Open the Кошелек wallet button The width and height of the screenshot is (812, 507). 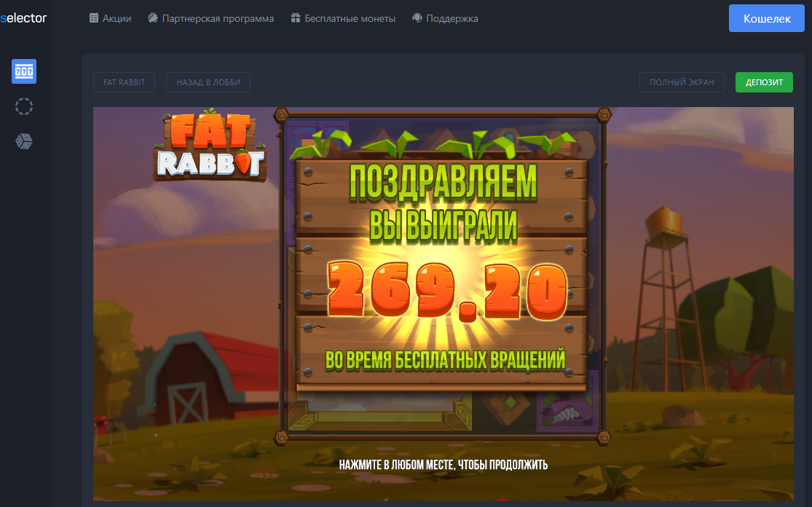tap(766, 19)
